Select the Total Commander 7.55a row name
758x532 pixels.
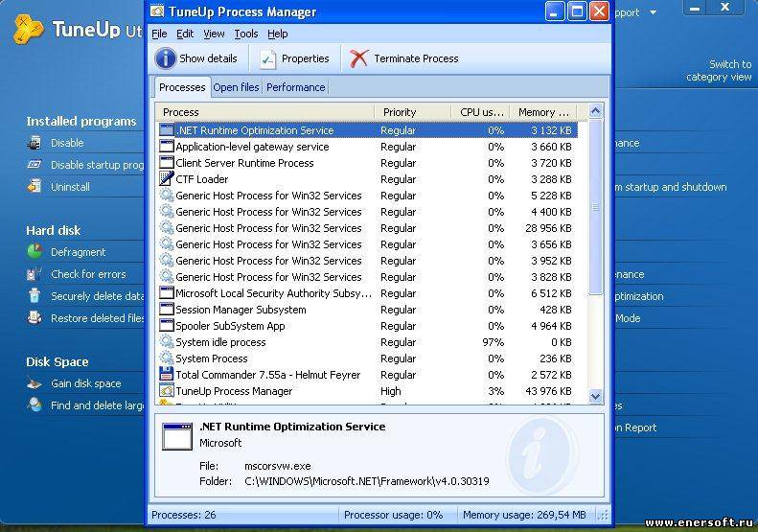267,375
